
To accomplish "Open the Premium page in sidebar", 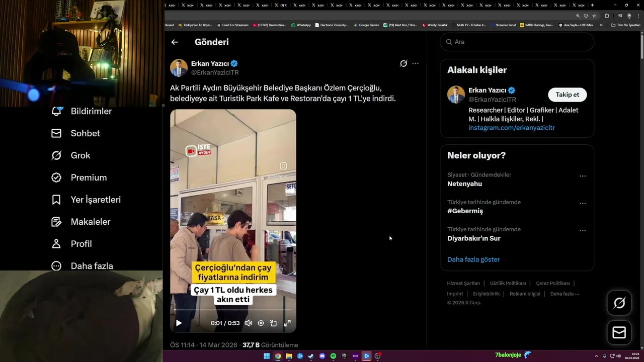I will point(79,177).
